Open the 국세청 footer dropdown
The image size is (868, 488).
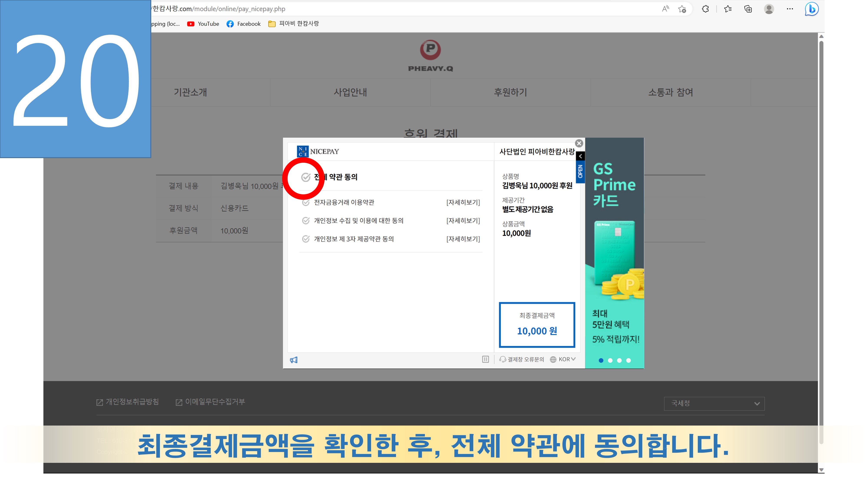pos(714,403)
